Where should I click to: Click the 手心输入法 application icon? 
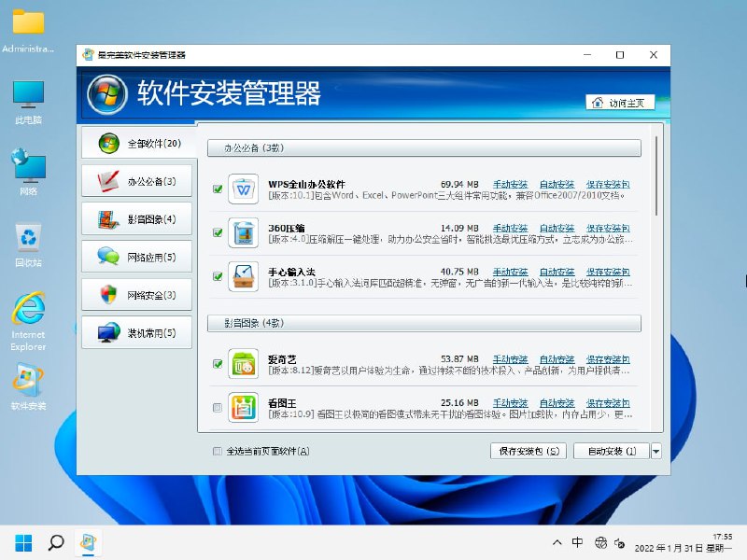(242, 277)
